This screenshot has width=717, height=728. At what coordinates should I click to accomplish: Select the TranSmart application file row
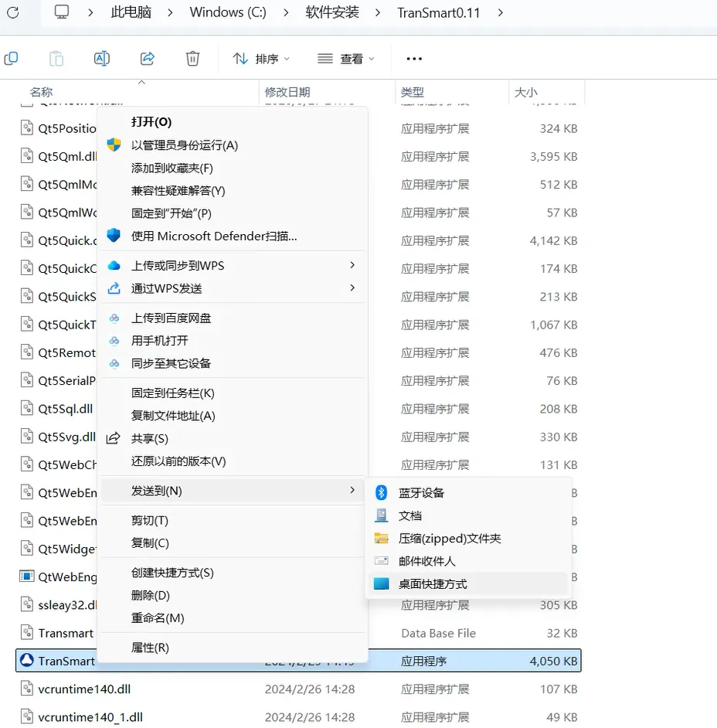tap(298, 661)
